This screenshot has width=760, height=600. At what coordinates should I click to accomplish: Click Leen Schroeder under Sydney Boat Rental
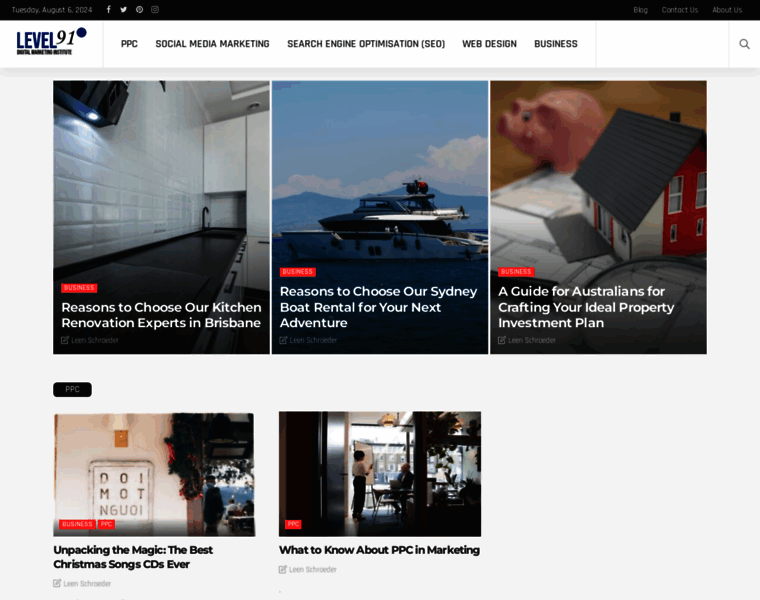313,340
